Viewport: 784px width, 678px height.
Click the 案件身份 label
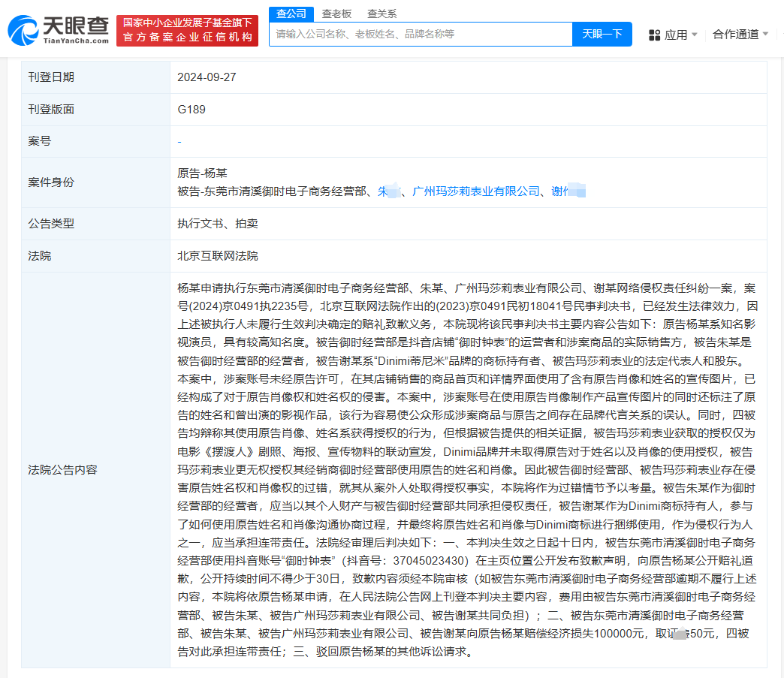(x=51, y=182)
